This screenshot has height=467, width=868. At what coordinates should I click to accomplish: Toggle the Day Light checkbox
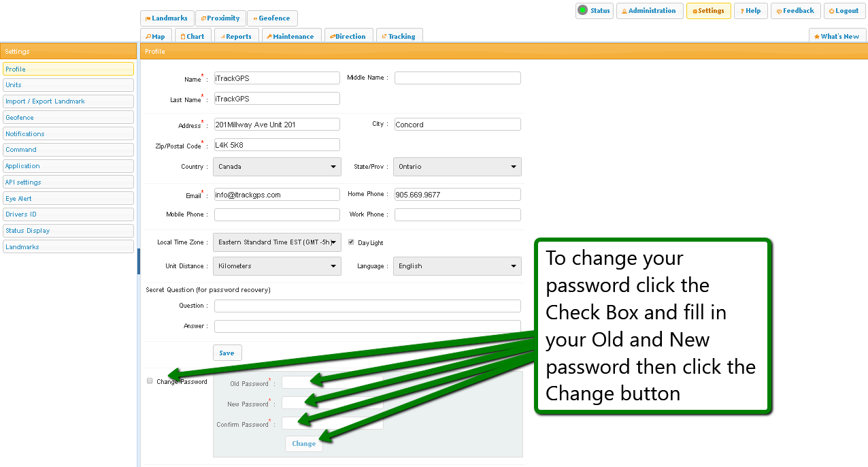coord(352,242)
